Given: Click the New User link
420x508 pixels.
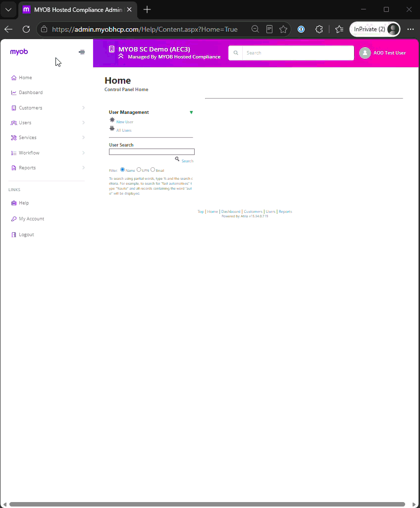Looking at the screenshot, I should [x=125, y=122].
